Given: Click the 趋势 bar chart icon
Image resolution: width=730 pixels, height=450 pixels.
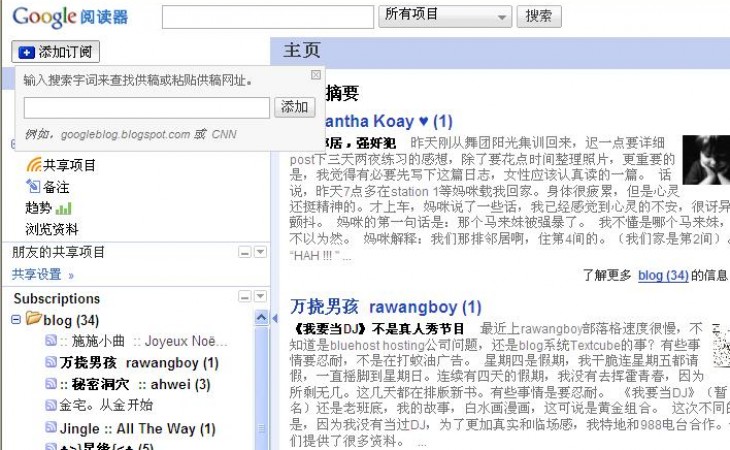Looking at the screenshot, I should (63, 208).
